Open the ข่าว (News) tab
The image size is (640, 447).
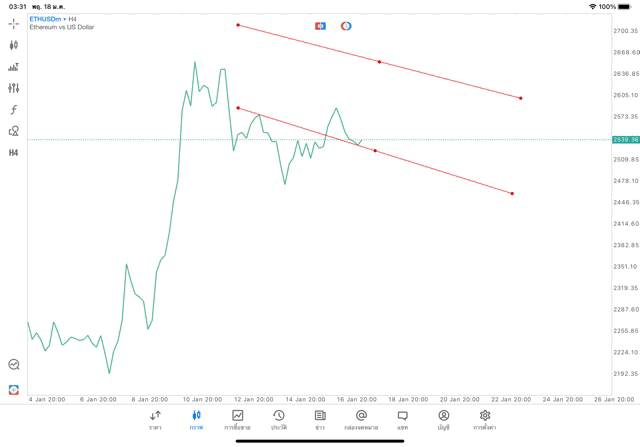tap(320, 420)
